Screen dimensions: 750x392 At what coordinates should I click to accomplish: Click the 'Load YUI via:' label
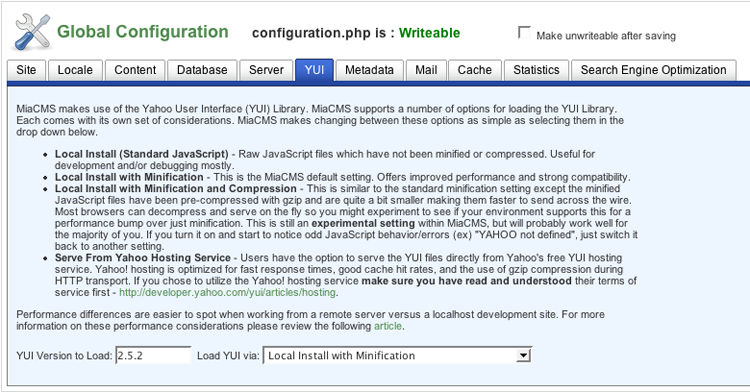point(228,356)
